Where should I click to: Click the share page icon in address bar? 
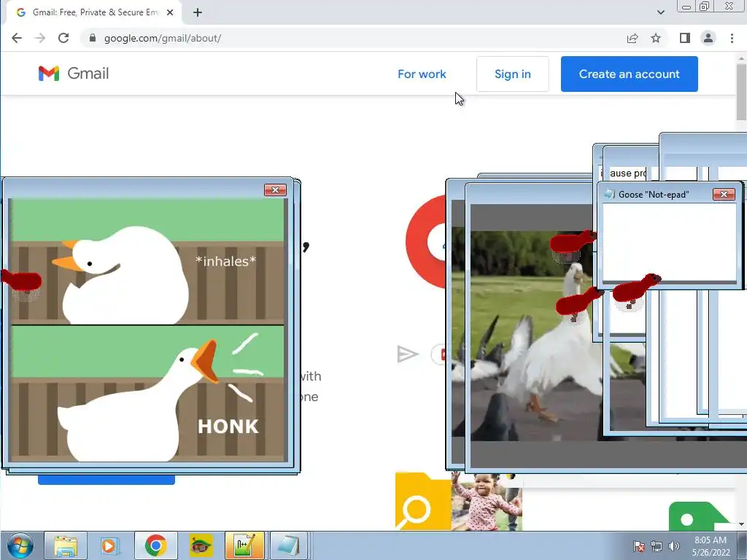coord(632,38)
